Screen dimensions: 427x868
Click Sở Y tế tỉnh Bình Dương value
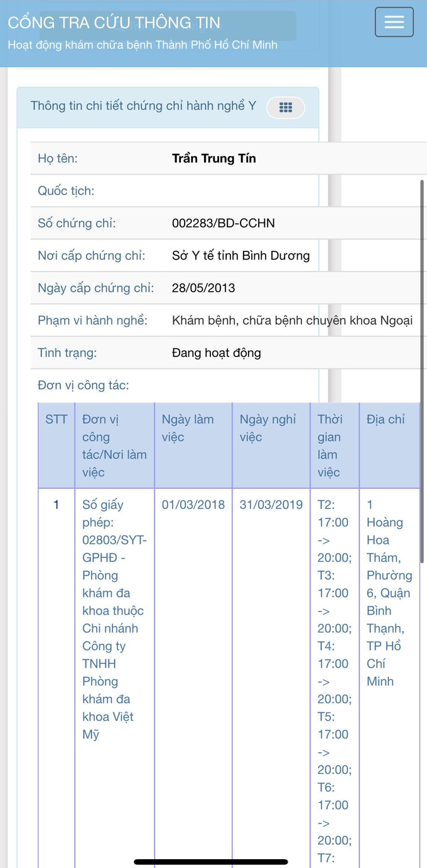[241, 256]
